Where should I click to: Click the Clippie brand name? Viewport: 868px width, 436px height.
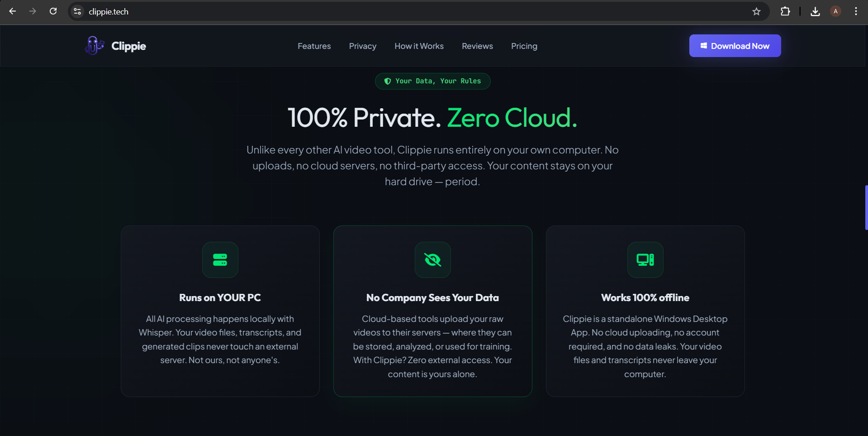pos(128,46)
